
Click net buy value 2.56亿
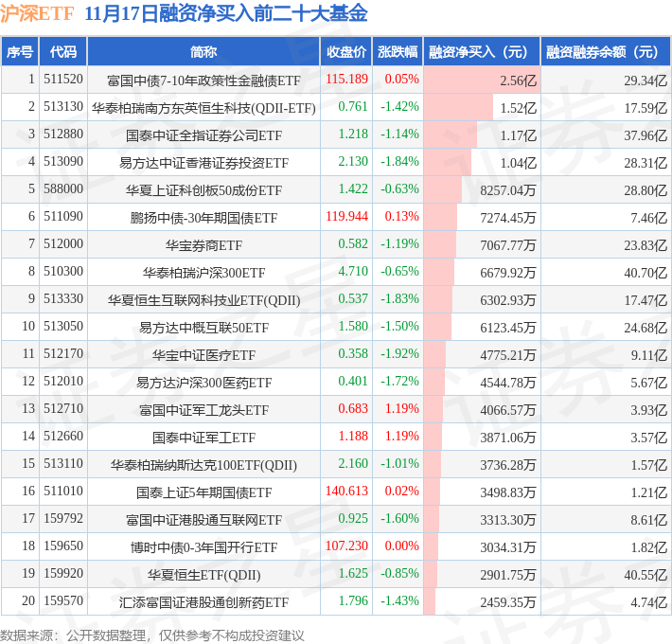pos(518,80)
